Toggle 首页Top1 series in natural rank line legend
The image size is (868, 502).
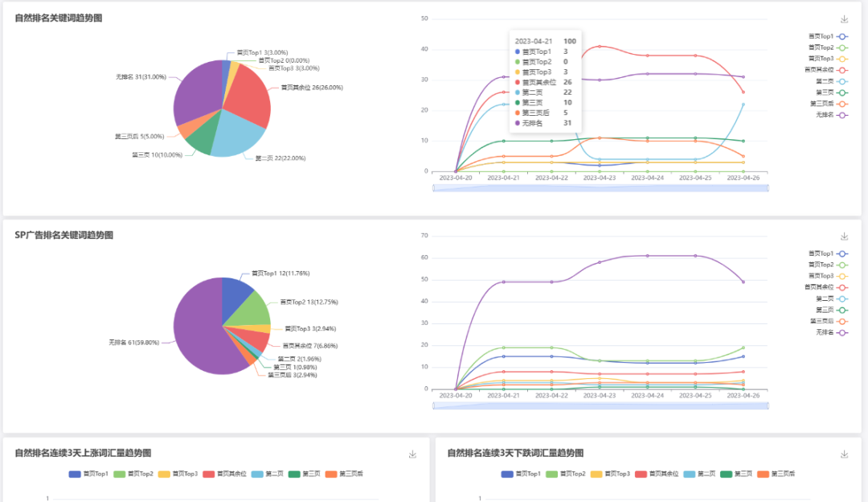click(841, 36)
